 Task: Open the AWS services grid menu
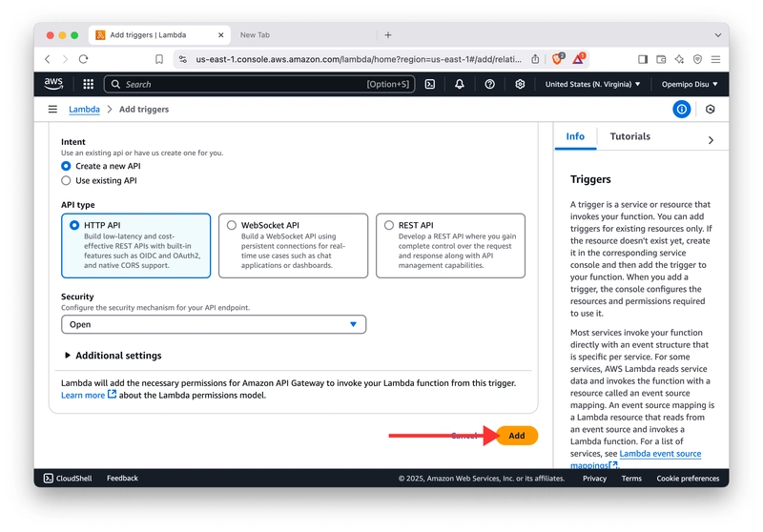(x=88, y=84)
